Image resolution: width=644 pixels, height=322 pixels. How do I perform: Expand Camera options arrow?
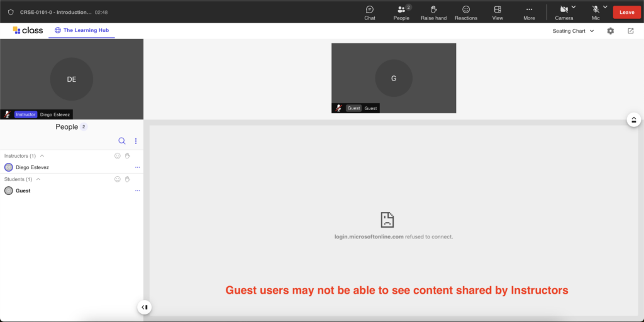coord(574,8)
